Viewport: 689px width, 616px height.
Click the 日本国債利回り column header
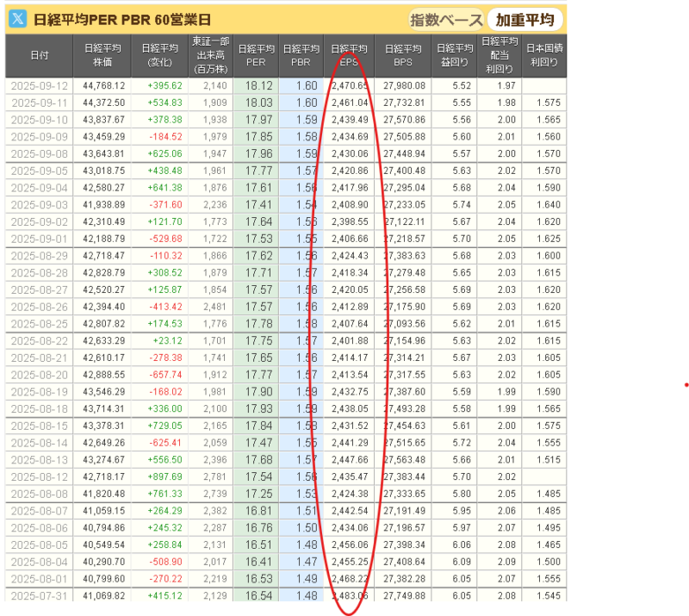pos(544,56)
